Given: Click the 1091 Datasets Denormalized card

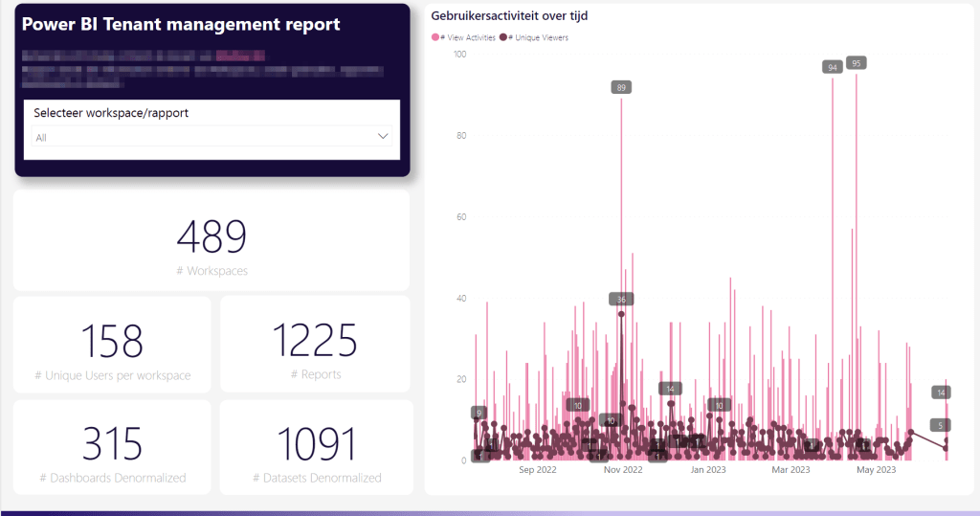Looking at the screenshot, I should point(316,448).
